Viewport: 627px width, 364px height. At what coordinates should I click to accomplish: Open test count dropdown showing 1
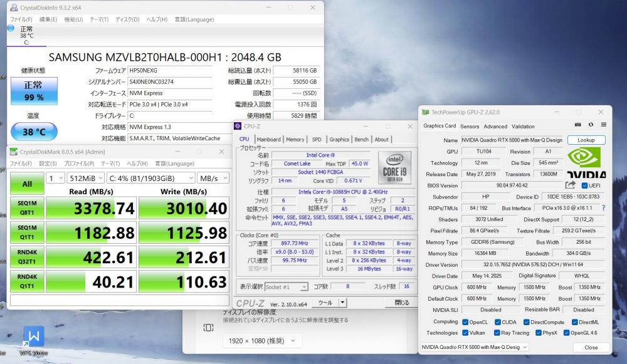click(55, 178)
